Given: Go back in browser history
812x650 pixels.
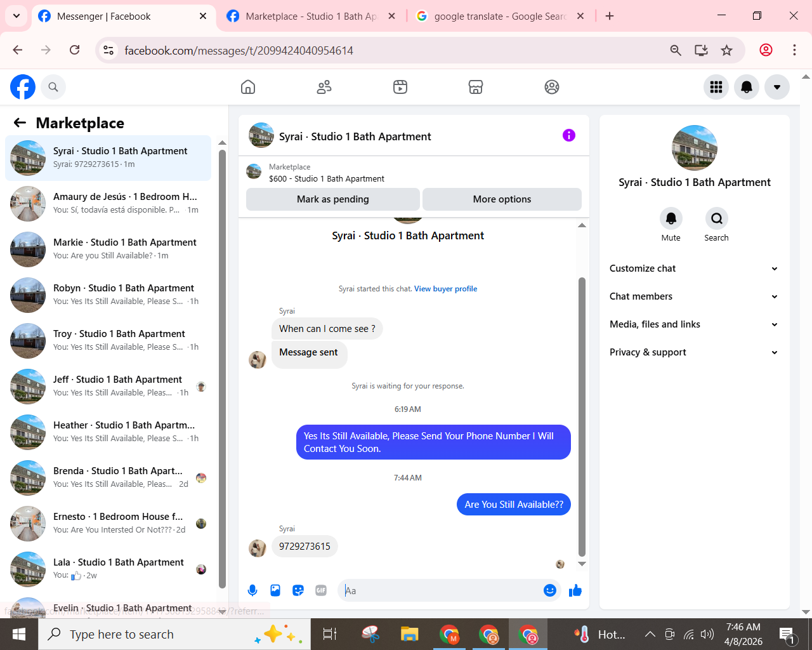Looking at the screenshot, I should 18,50.
